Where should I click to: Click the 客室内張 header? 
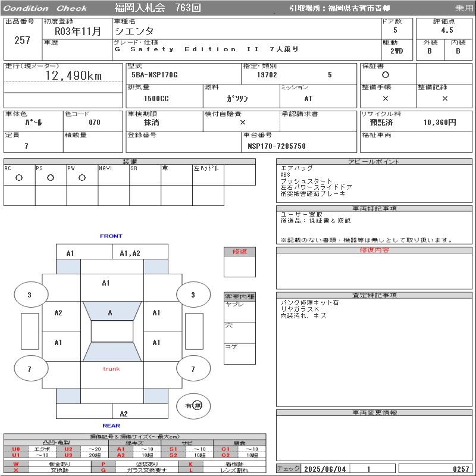pos(240,296)
